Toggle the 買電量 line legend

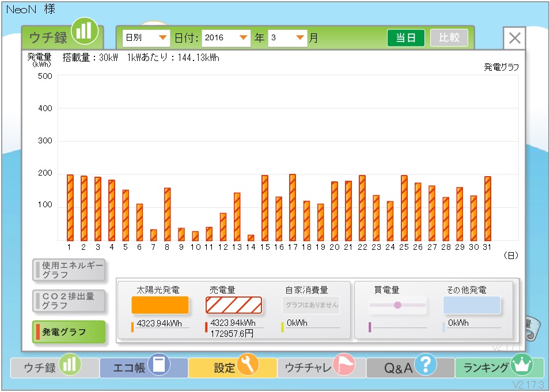coord(397,305)
